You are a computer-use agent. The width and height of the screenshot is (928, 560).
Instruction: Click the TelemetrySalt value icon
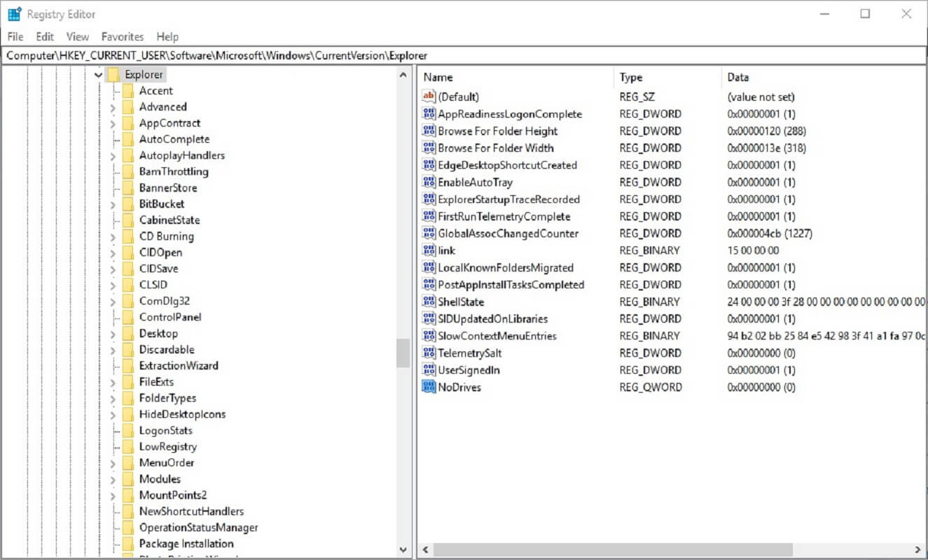pos(429,353)
